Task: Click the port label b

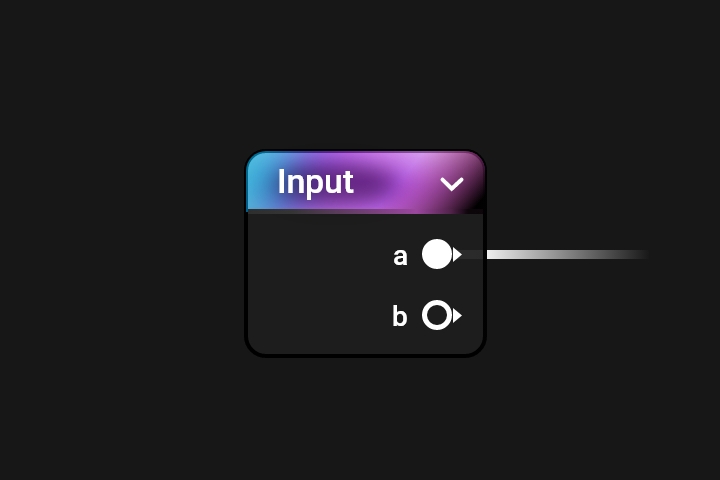Action: tap(399, 316)
